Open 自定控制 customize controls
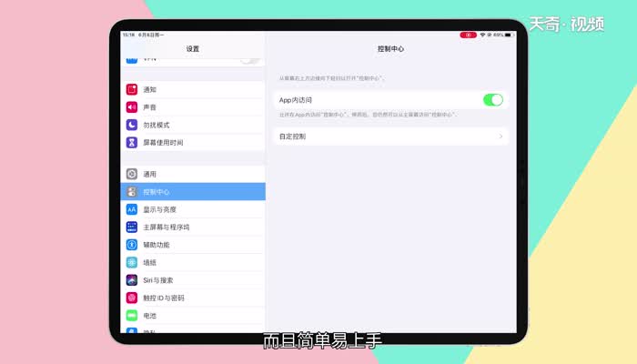The image size is (637, 364). pos(390,136)
